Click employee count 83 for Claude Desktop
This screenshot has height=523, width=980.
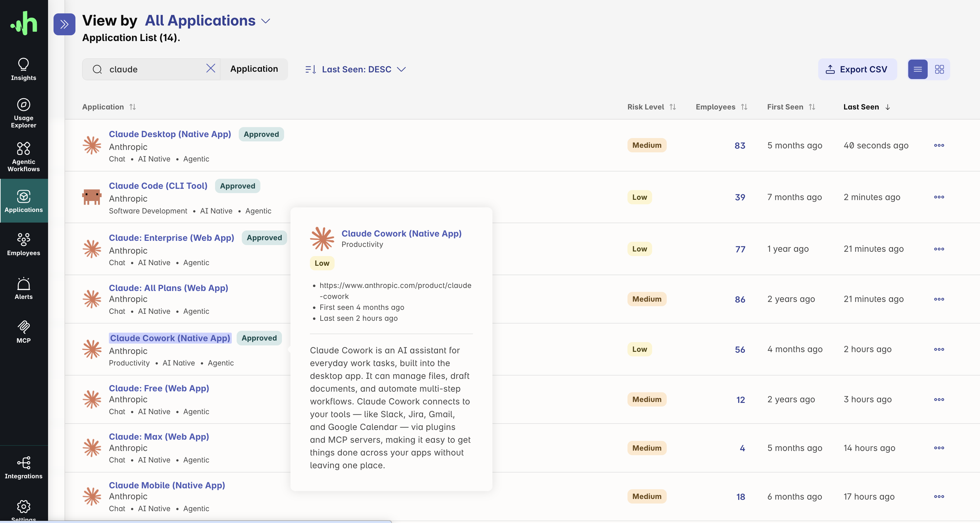pos(740,146)
